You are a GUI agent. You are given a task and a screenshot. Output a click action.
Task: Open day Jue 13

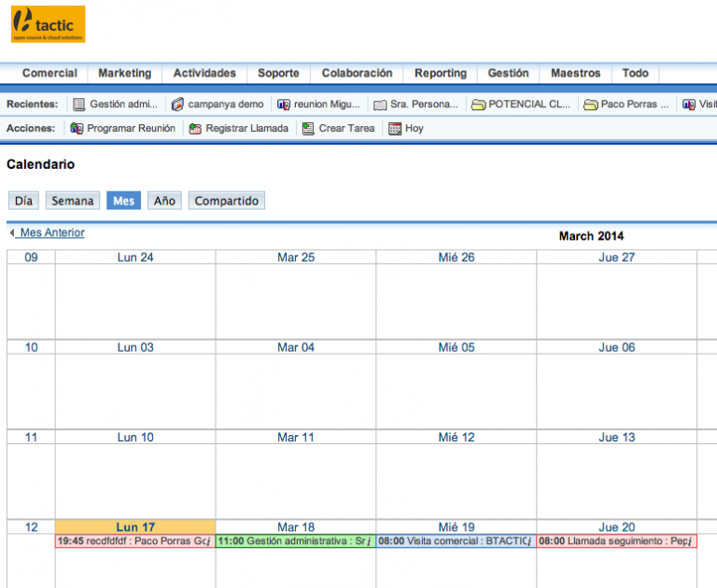[x=617, y=438]
